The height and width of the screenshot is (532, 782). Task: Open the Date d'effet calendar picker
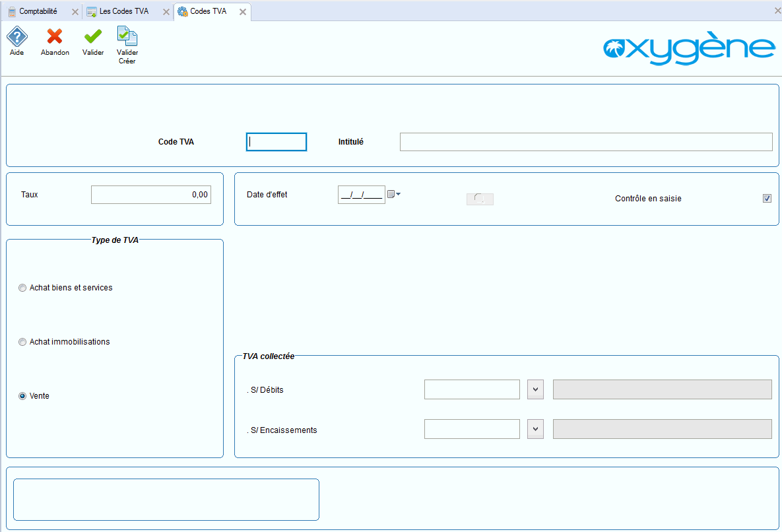[x=393, y=194]
